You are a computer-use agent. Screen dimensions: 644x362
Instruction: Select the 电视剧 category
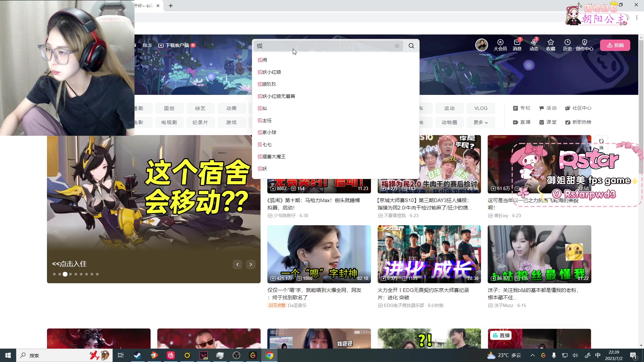pyautogui.click(x=169, y=122)
